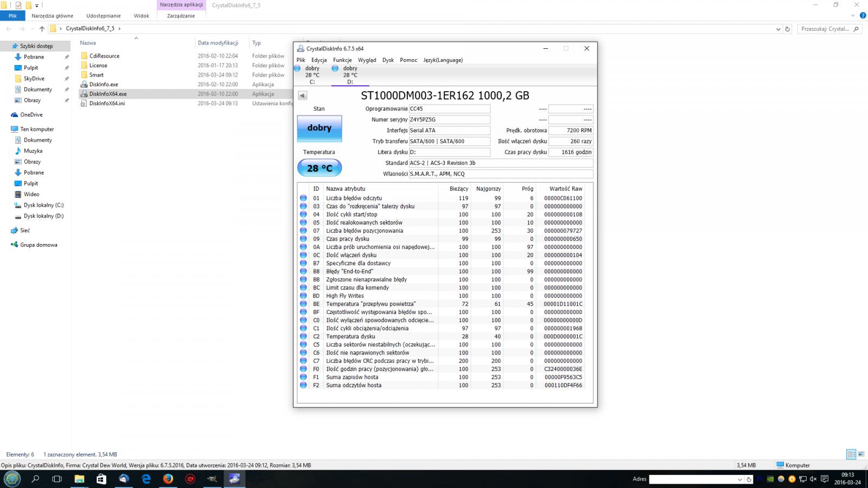The width and height of the screenshot is (868, 488).
Task: Select the DiskInfoX64.ini file
Action: [x=107, y=104]
